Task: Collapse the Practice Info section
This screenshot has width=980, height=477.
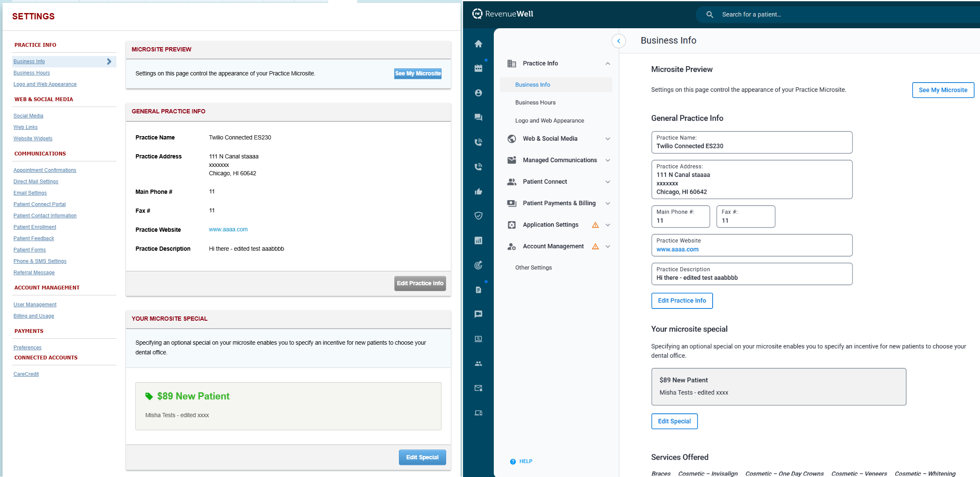Action: pos(608,64)
